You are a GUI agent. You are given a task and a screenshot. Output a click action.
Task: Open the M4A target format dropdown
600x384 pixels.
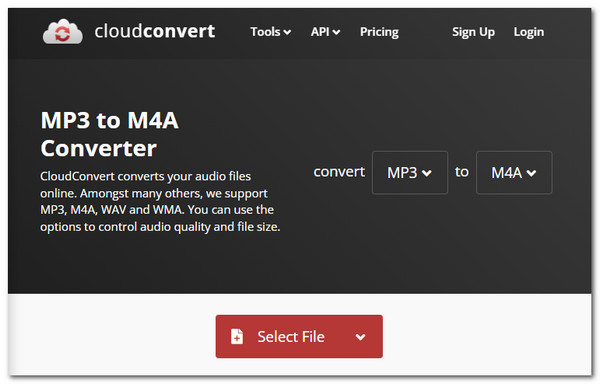tap(514, 172)
